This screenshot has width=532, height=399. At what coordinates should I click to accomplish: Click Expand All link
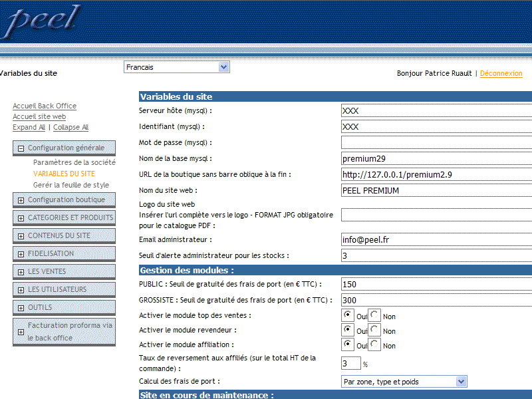point(29,127)
